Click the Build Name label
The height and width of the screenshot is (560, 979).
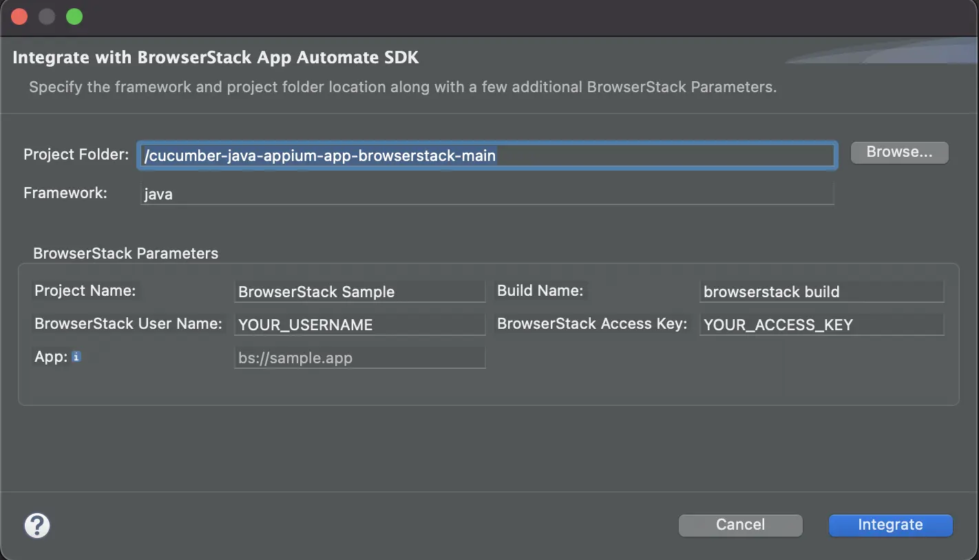540,291
